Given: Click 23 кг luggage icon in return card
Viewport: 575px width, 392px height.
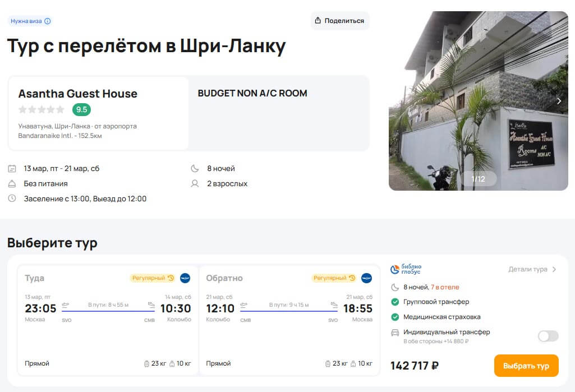Looking at the screenshot, I should [328, 364].
